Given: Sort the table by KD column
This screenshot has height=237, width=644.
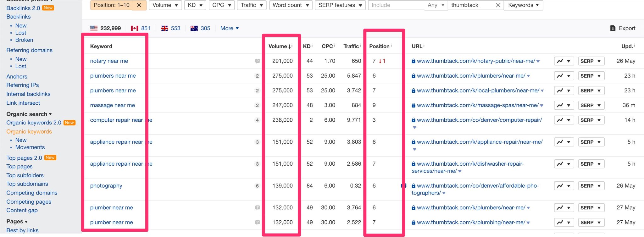Looking at the screenshot, I should [x=307, y=46].
